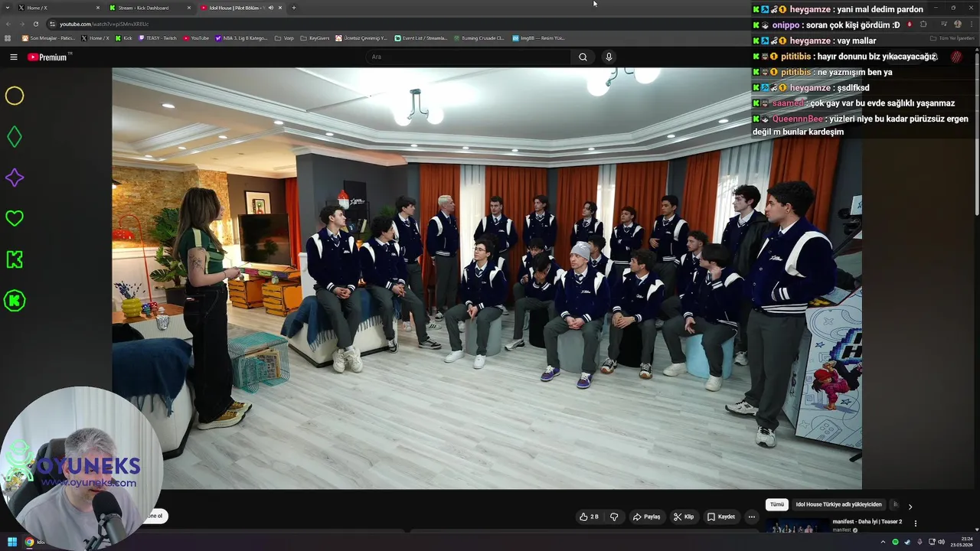Viewport: 980px width, 551px height.
Task: Click the saamed chat username
Action: pos(788,103)
